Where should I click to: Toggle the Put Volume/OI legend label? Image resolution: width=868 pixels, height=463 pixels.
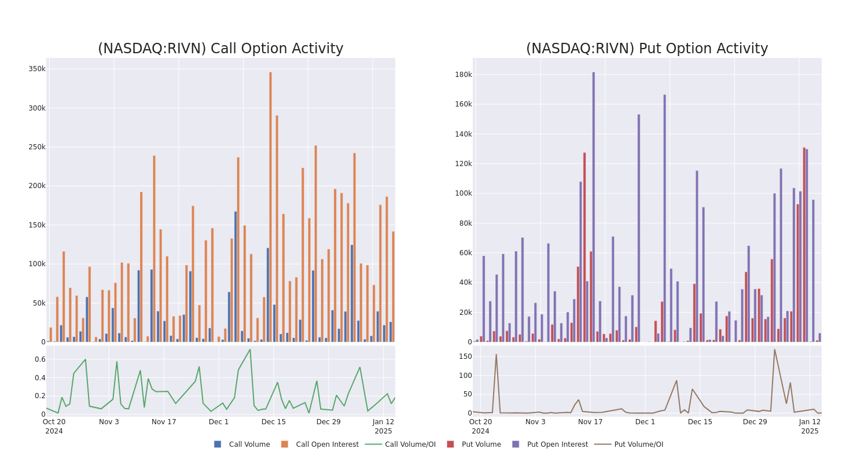coord(639,444)
